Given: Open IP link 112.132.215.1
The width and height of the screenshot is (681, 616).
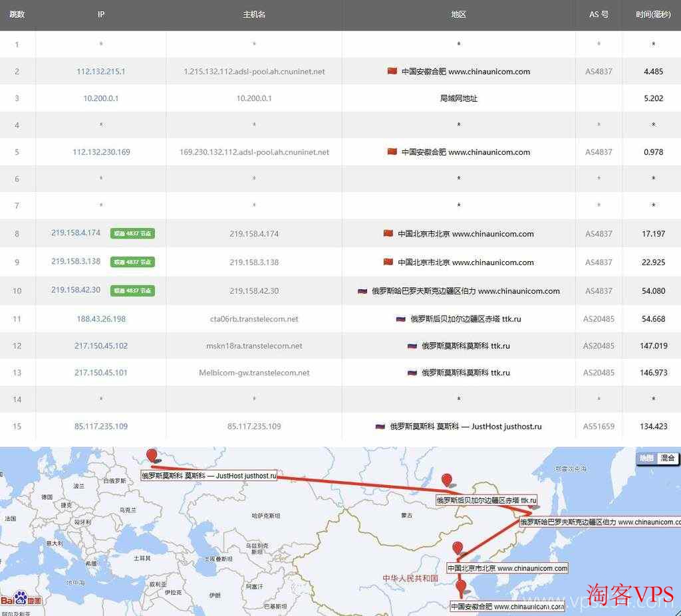Looking at the screenshot, I should [101, 72].
